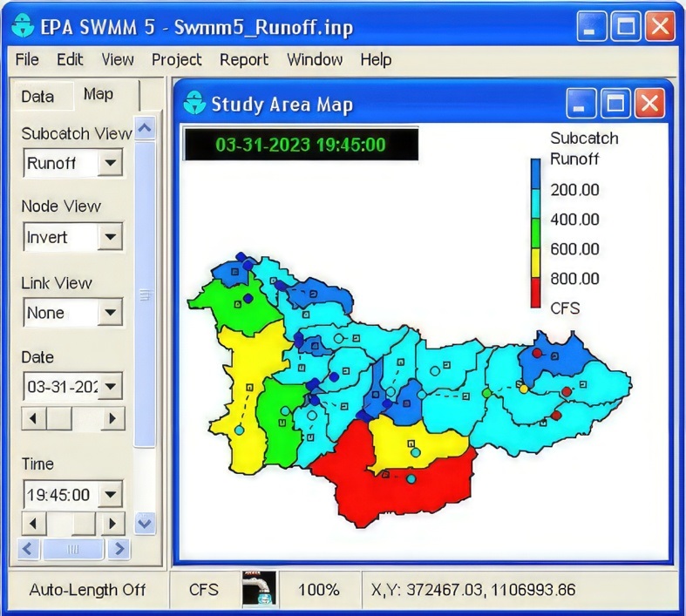Click the Runoff value in Subcatch View
686x616 pixels.
(51, 163)
